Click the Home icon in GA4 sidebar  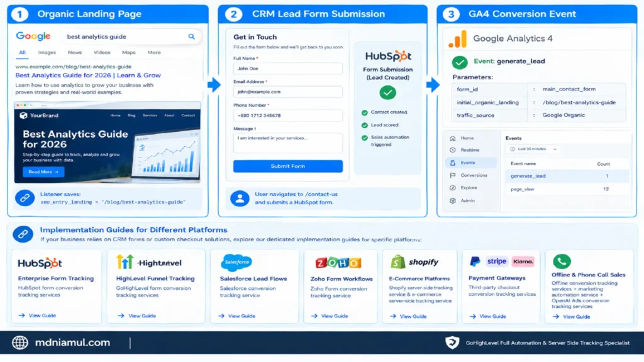(x=453, y=138)
